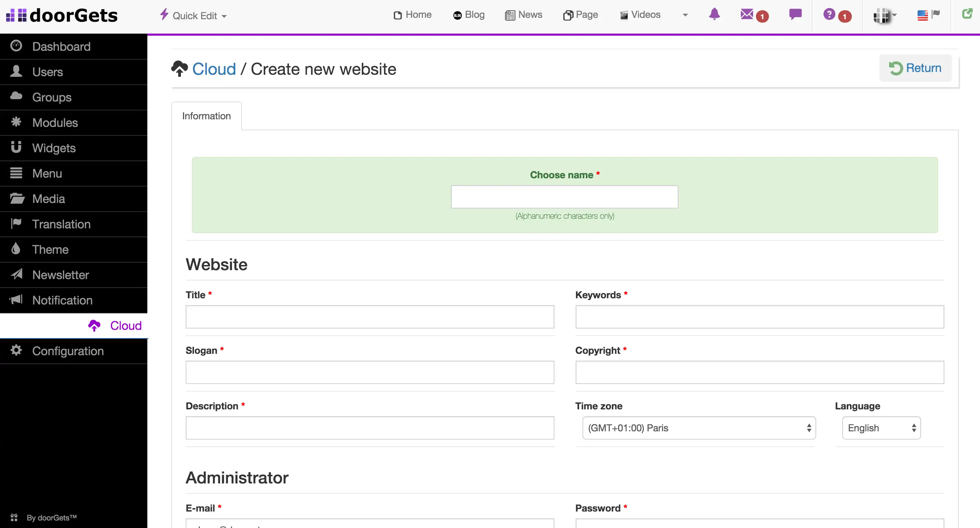Select the Time zone dropdown
The height and width of the screenshot is (528, 980).
click(699, 428)
